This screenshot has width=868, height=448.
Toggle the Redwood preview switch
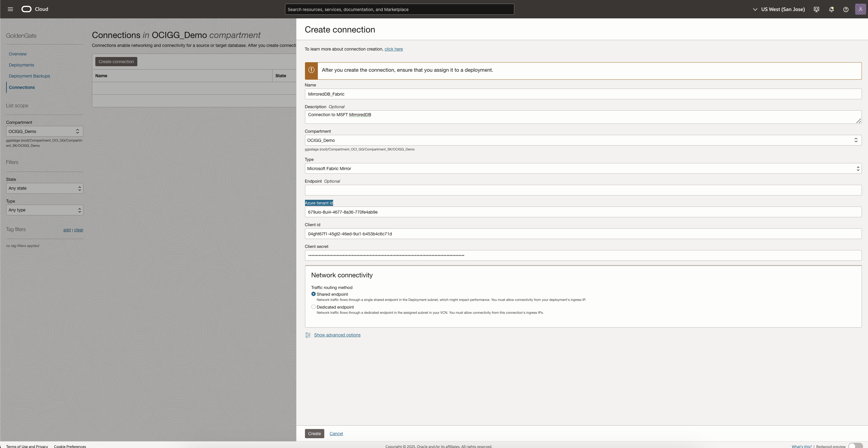(855, 446)
